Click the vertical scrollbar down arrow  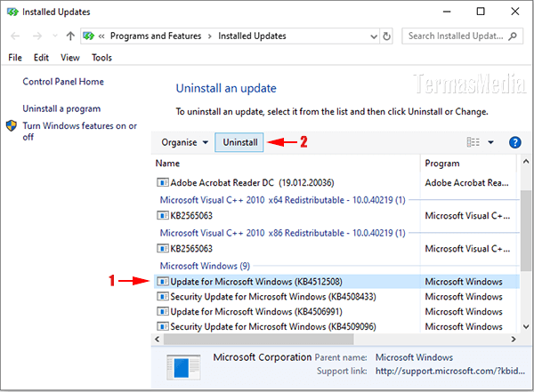click(x=526, y=327)
